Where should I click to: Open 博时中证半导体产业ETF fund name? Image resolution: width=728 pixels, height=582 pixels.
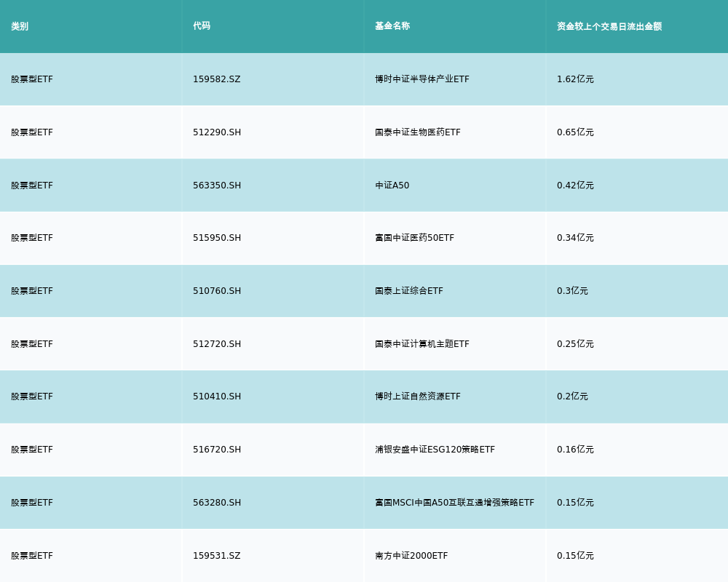click(422, 79)
